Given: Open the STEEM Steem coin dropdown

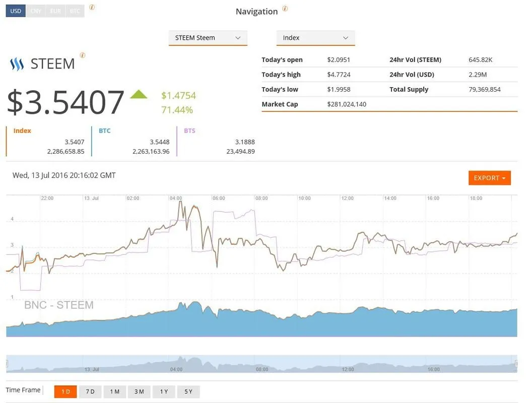Looking at the screenshot, I should tap(208, 38).
